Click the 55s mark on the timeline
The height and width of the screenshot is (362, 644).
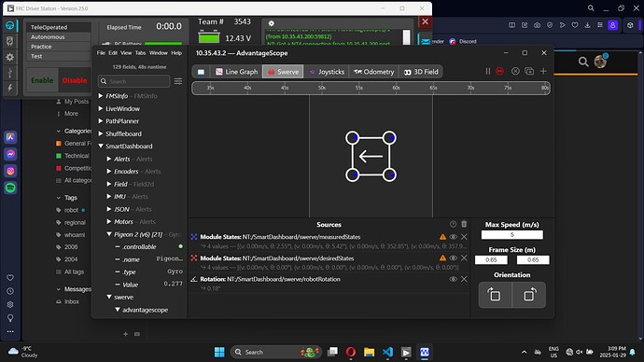click(359, 88)
